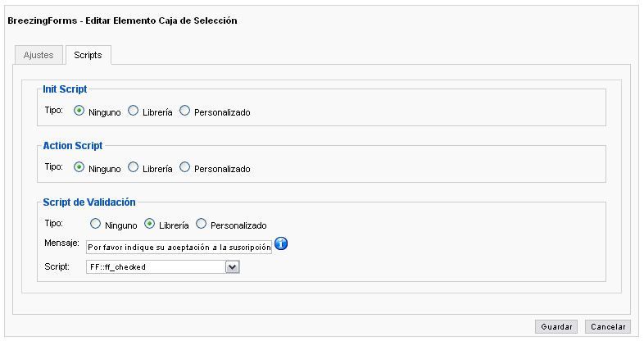The image size is (644, 341).
Task: Choose Librería for Init Script type
Action: (x=133, y=111)
